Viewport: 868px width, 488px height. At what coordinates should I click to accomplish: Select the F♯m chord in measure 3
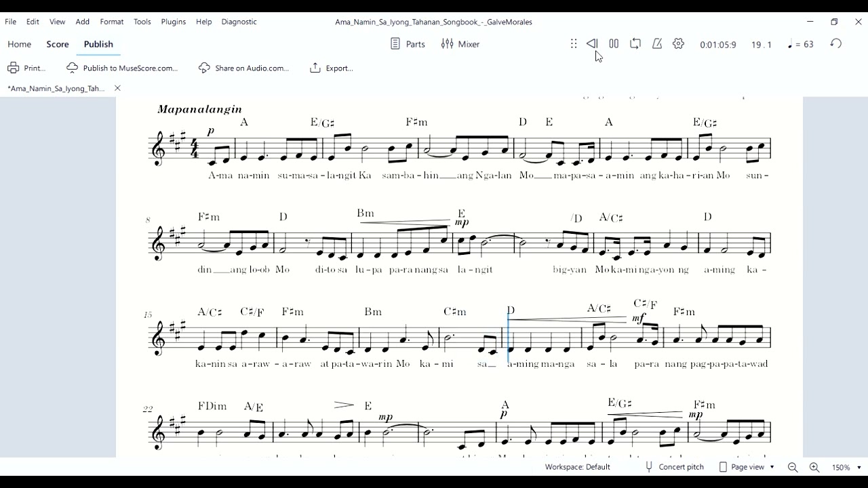(x=416, y=122)
